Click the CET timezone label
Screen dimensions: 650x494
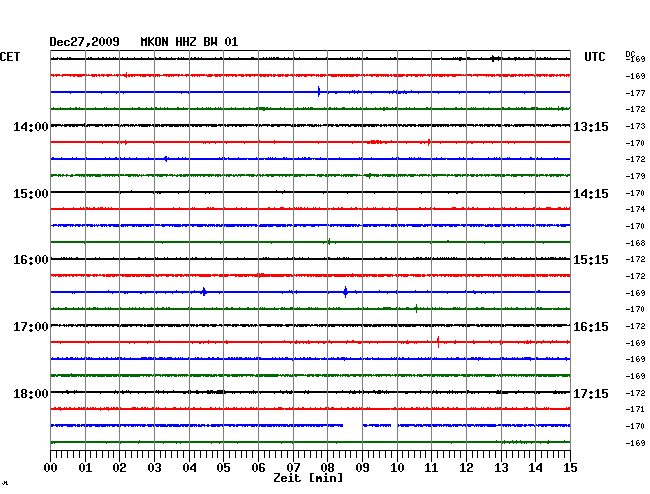10,57
